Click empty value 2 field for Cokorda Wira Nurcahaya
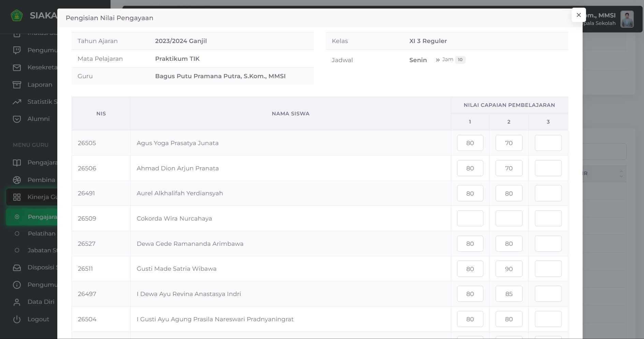The width and height of the screenshot is (644, 339). click(509, 218)
